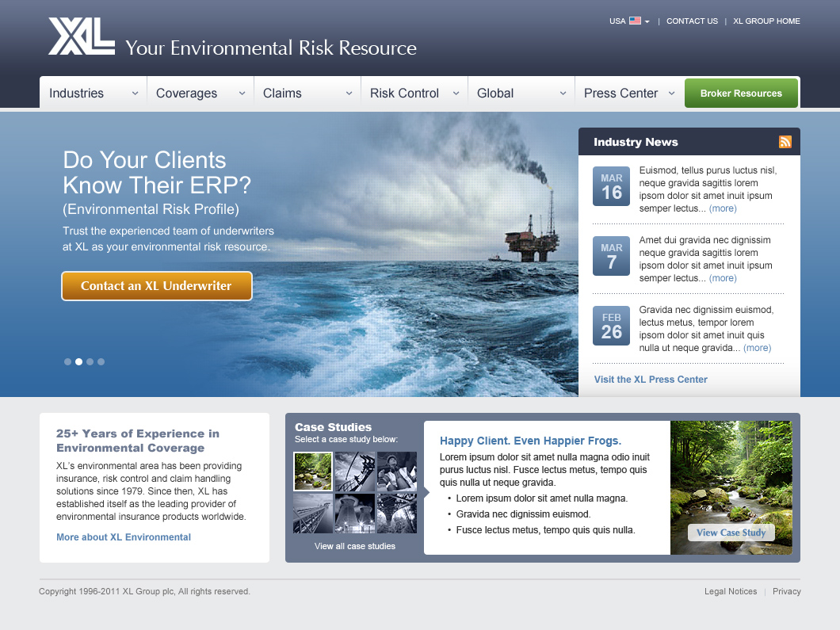840x630 pixels.
Task: Expand the Industries menu chevron
Action: point(135,94)
